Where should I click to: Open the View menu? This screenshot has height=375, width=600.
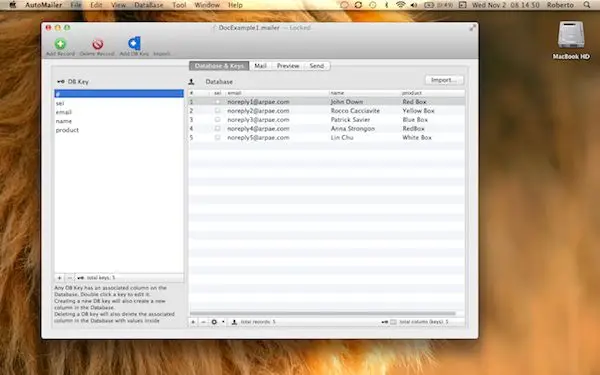click(x=118, y=5)
